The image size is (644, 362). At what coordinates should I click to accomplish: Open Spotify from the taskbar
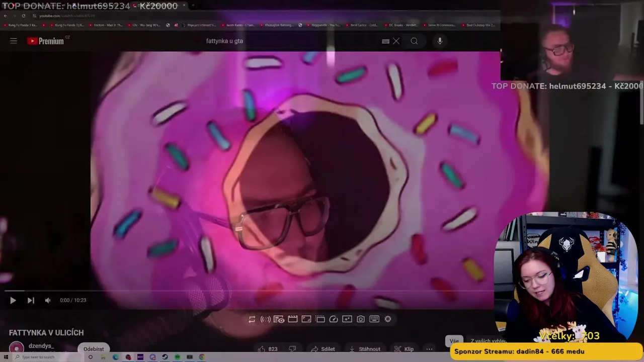(177, 357)
